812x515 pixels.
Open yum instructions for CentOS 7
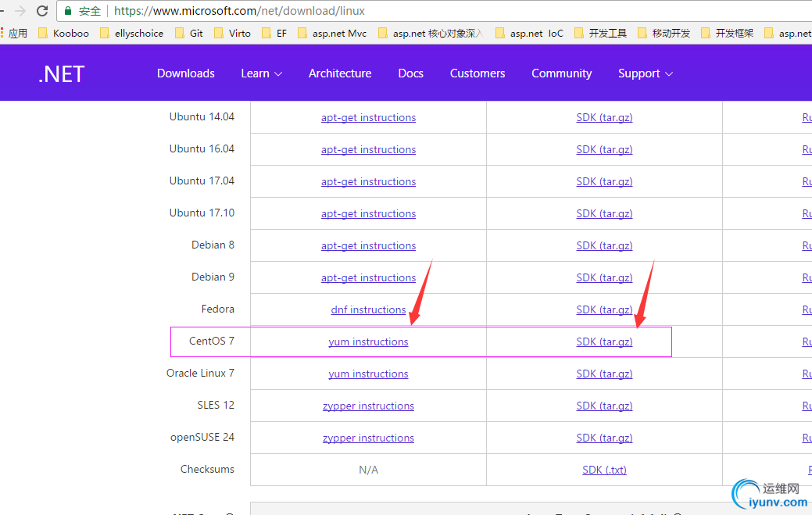[368, 342]
